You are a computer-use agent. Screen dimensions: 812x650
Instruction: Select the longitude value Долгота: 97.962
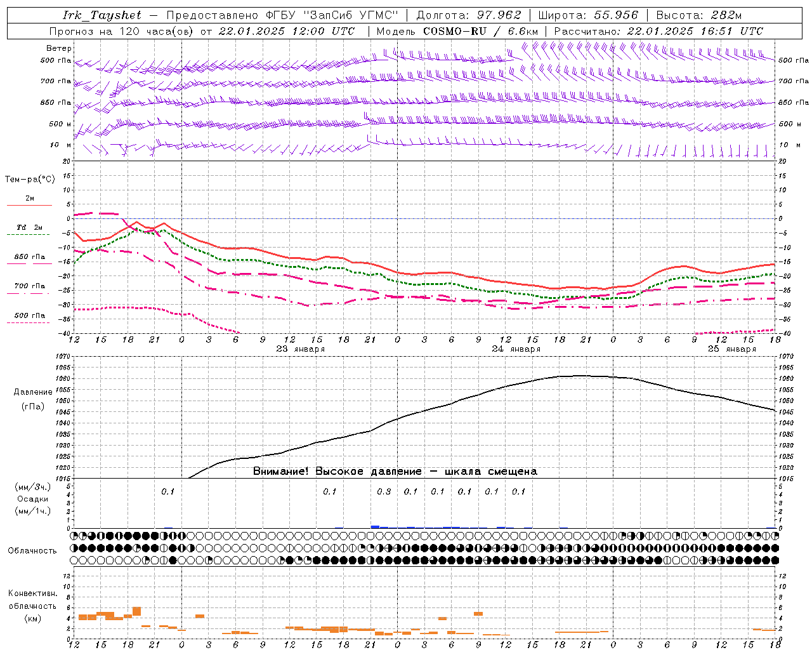(x=468, y=15)
